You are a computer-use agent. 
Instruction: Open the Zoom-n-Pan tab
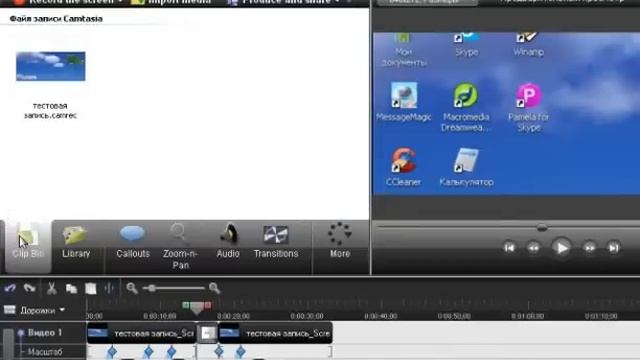point(180,247)
